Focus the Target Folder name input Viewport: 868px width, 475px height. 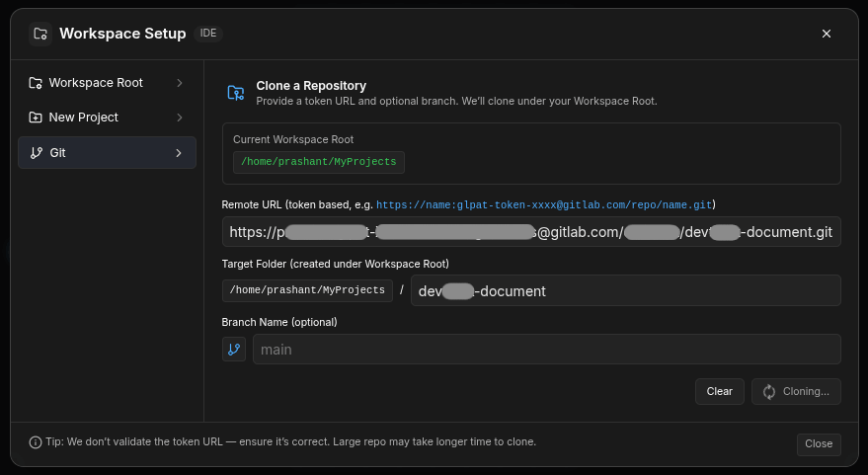click(625, 290)
